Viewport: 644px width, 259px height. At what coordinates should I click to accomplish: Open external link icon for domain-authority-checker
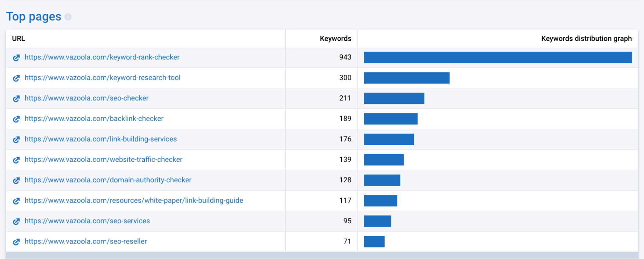tap(16, 180)
